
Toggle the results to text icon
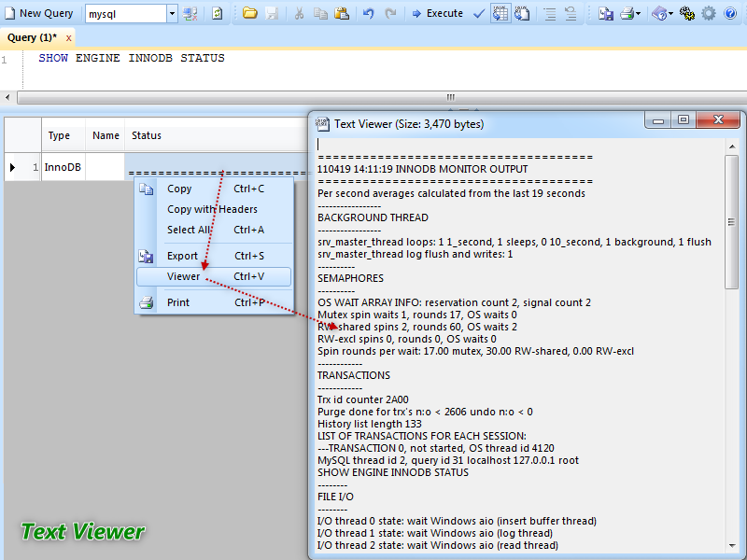522,13
